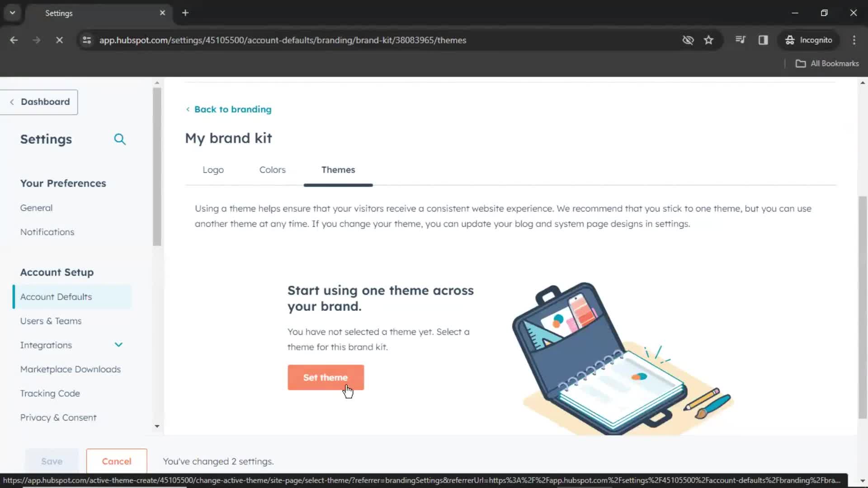
Task: Click the incognito mode icon in browser
Action: point(790,40)
